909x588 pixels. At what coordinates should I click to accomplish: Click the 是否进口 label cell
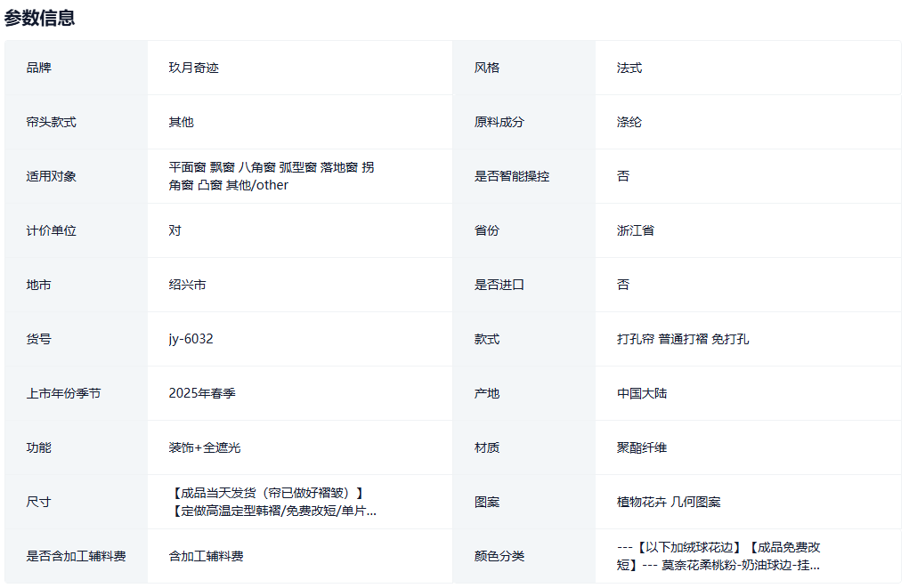pos(499,285)
